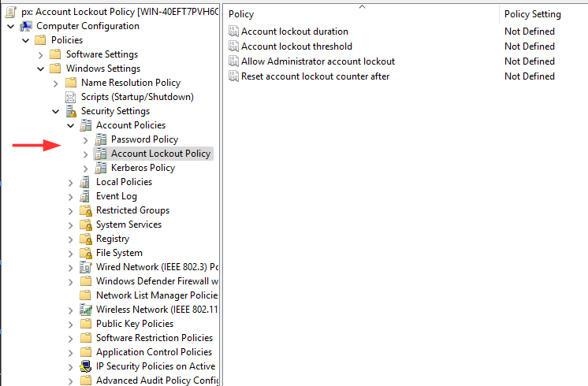Viewport: 588px width, 386px height.
Task: Click the Wired Network policy icon
Action: coord(86,267)
